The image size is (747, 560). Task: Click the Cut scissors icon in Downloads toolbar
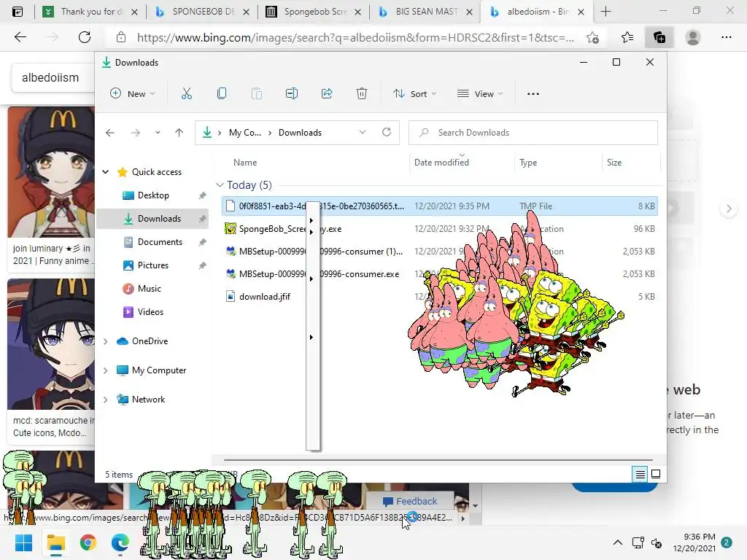point(186,94)
